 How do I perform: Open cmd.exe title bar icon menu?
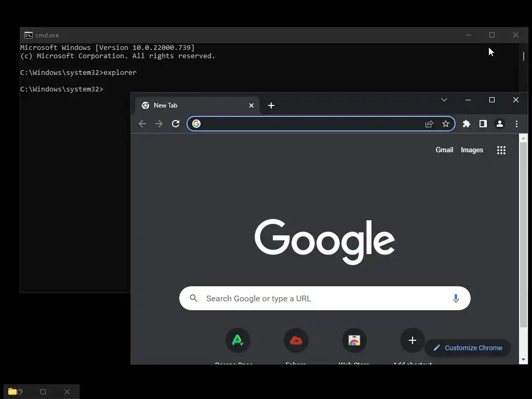29,35
